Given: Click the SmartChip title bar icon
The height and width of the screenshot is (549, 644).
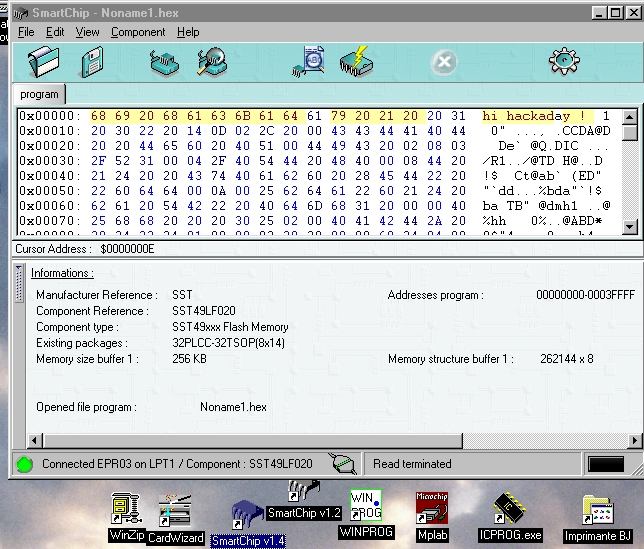Looking at the screenshot, I should (21, 14).
